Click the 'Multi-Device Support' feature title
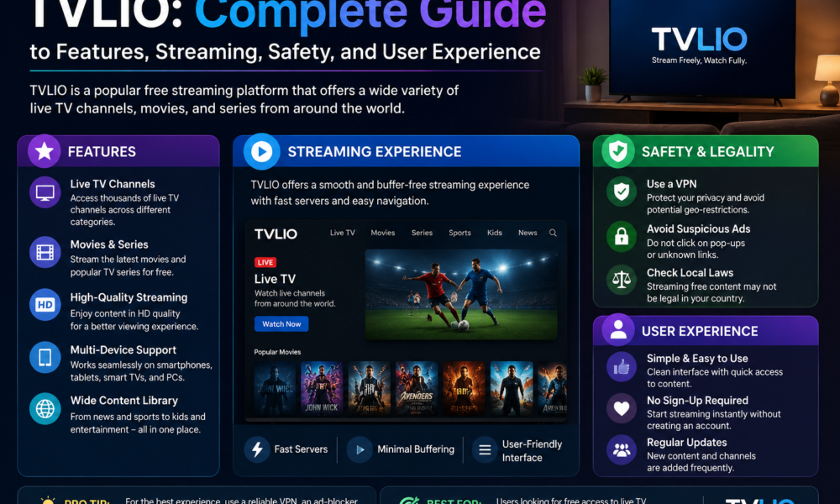840x504 pixels. coord(123,349)
